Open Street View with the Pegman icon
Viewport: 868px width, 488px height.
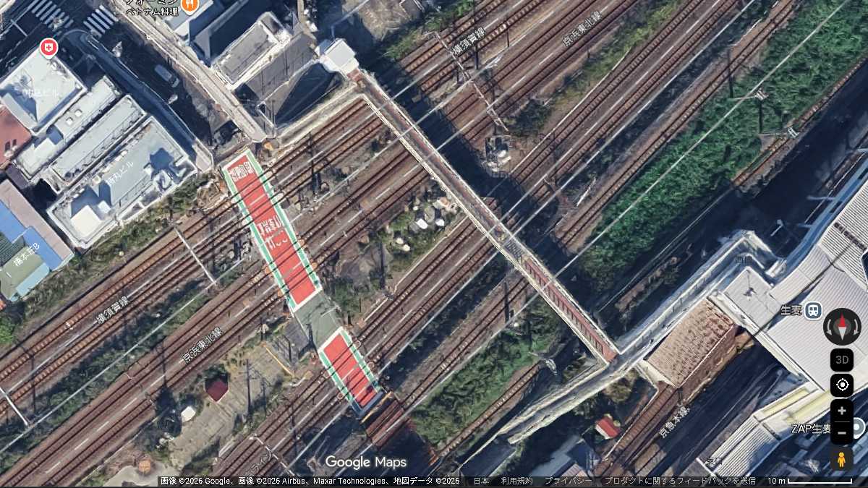point(842,458)
